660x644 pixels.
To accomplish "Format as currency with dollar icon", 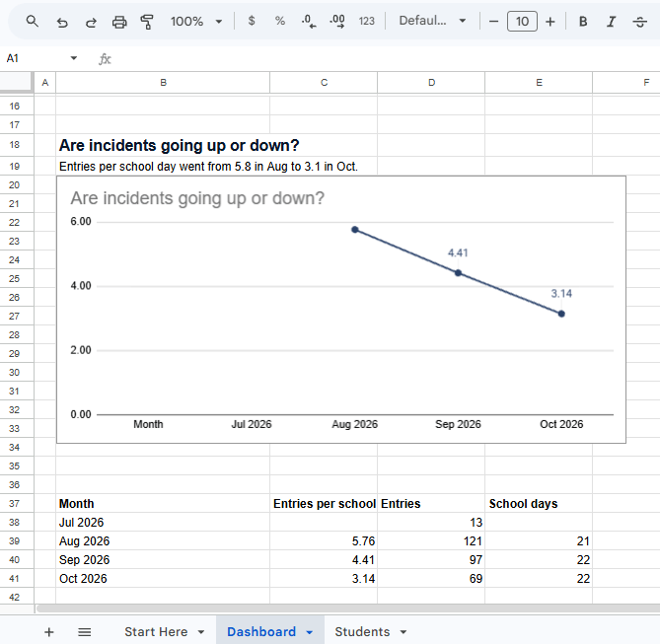I will pos(252,21).
